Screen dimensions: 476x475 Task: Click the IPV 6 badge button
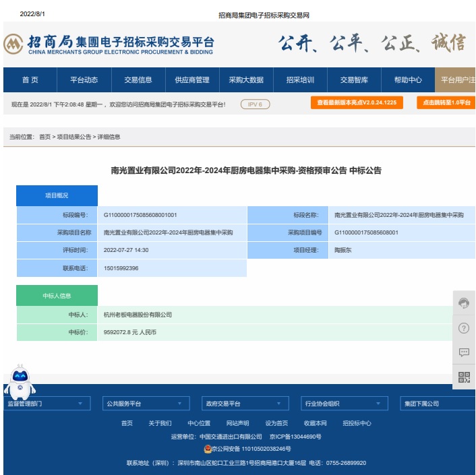pos(255,104)
